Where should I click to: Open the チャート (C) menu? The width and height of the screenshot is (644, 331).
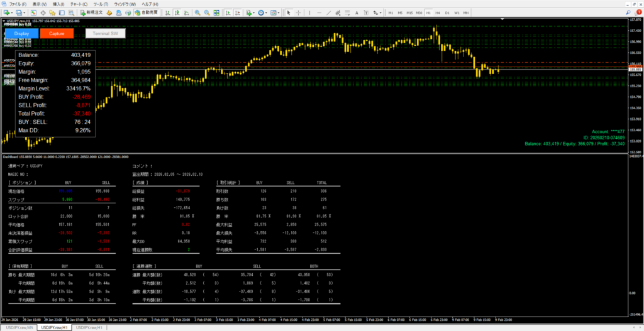point(79,4)
